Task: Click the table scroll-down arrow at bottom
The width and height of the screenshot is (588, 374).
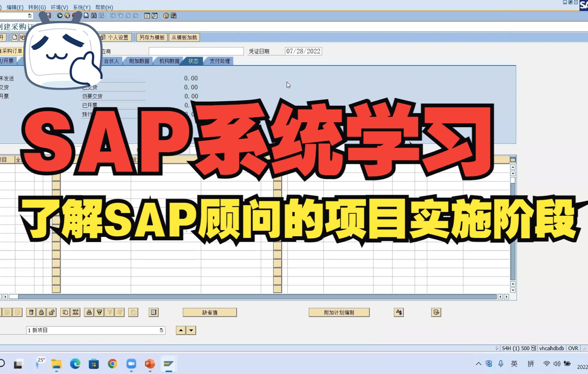Action: click(513, 290)
